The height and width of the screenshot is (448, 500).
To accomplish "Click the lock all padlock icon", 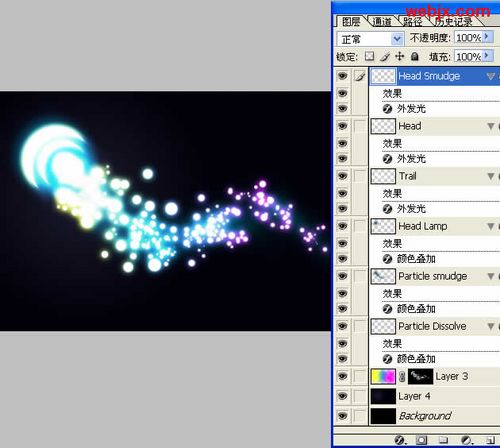I will pyautogui.click(x=415, y=56).
